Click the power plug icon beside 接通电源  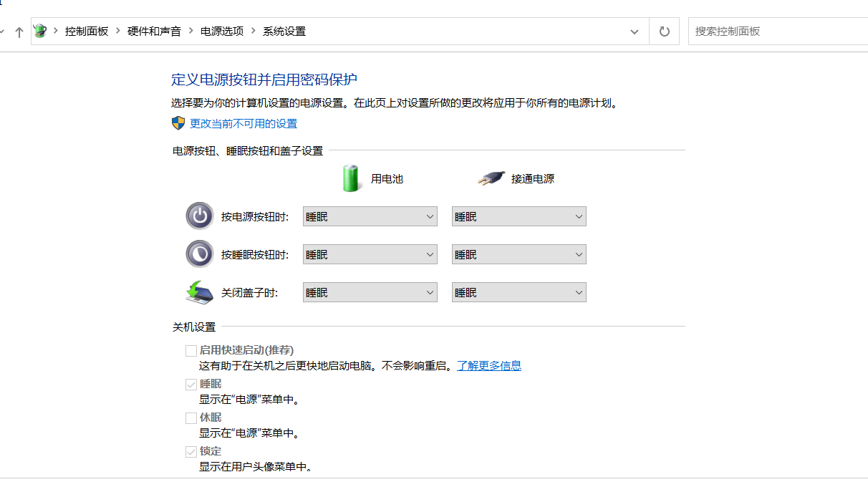point(491,178)
